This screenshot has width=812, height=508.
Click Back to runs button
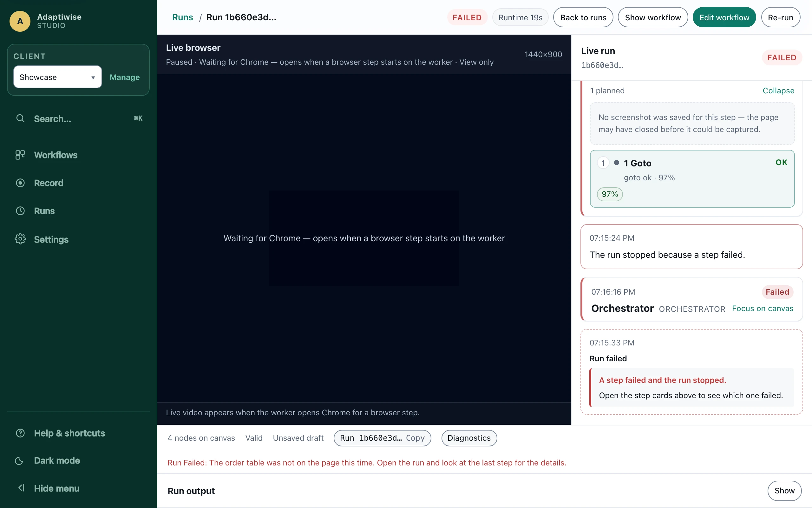click(583, 17)
